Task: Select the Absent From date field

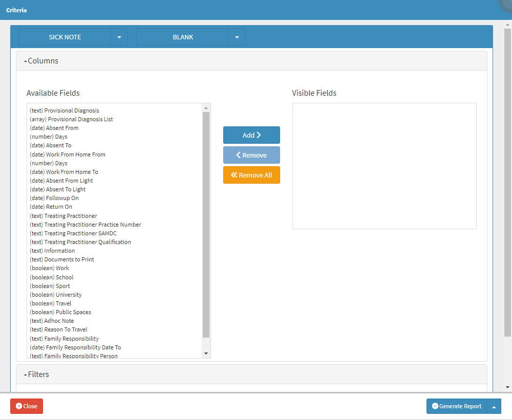Action: coord(54,128)
